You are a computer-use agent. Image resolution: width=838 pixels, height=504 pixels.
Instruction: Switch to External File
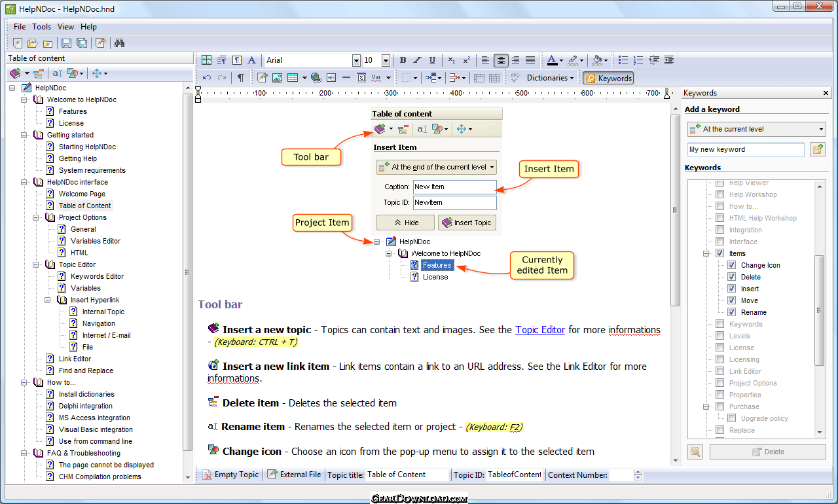click(x=295, y=475)
